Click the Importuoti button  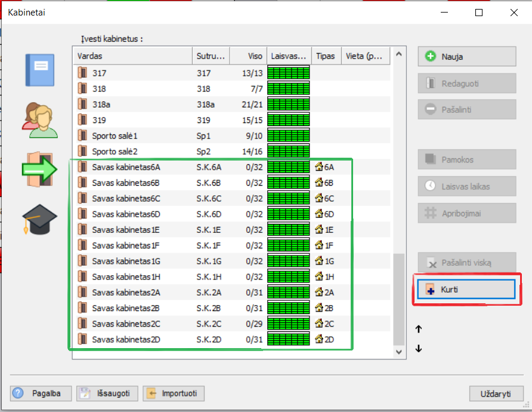(174, 393)
